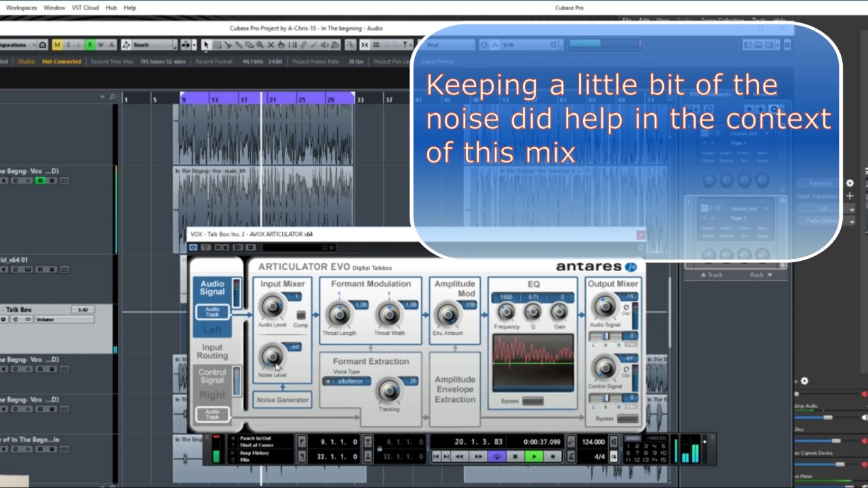This screenshot has height=488, width=868.
Task: Click the Constrain Delay Compensation icon
Action: 42,45
